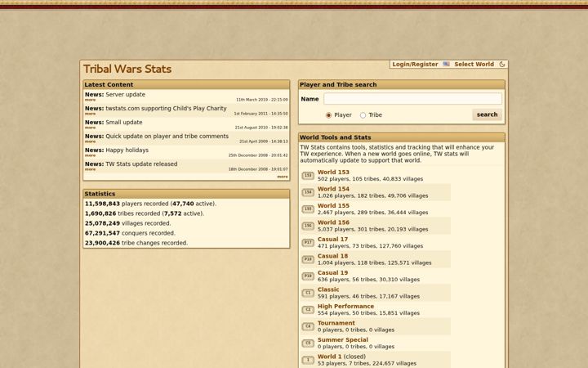Open the World 156 link

333,222
